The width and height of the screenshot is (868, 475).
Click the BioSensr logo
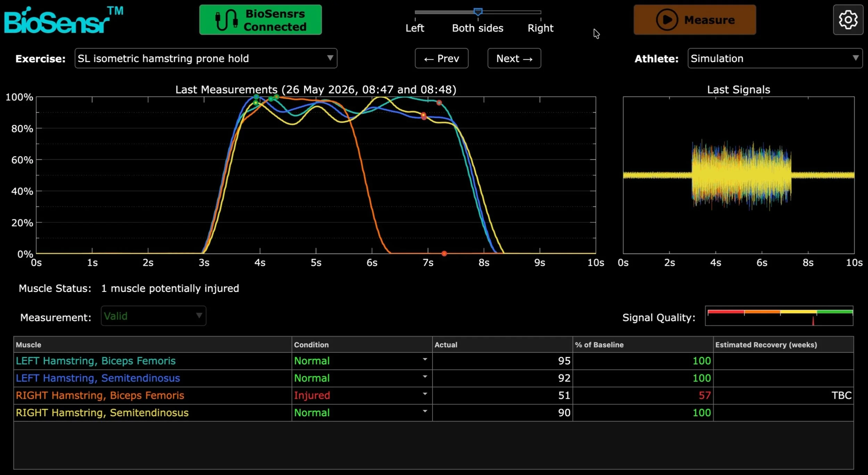click(64, 20)
